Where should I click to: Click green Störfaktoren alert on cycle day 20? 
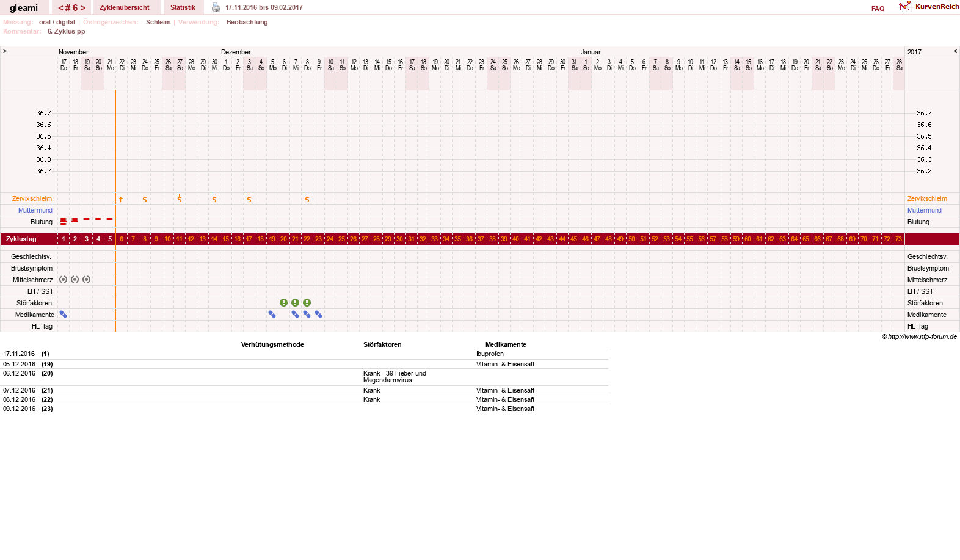pyautogui.click(x=284, y=303)
